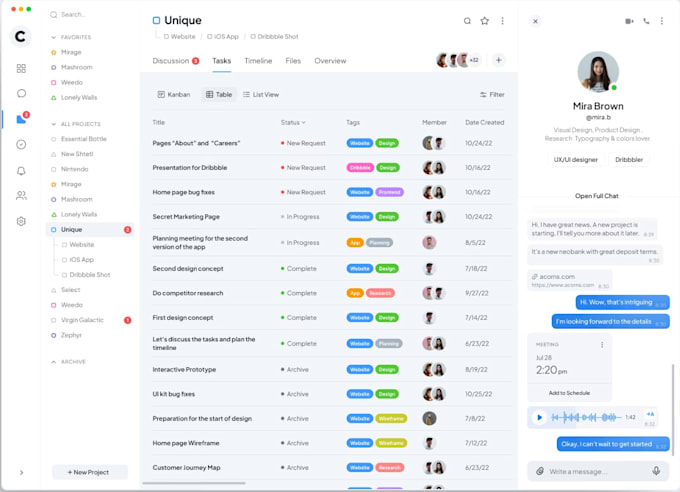Click the Unique project square icon in header
Screen dimensions: 680x492
point(157,20)
